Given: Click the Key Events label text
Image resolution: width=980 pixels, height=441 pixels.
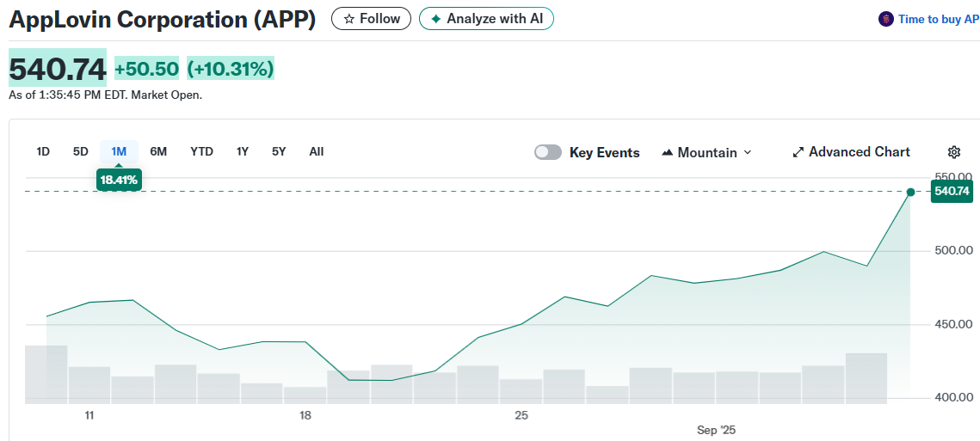Looking at the screenshot, I should point(604,152).
